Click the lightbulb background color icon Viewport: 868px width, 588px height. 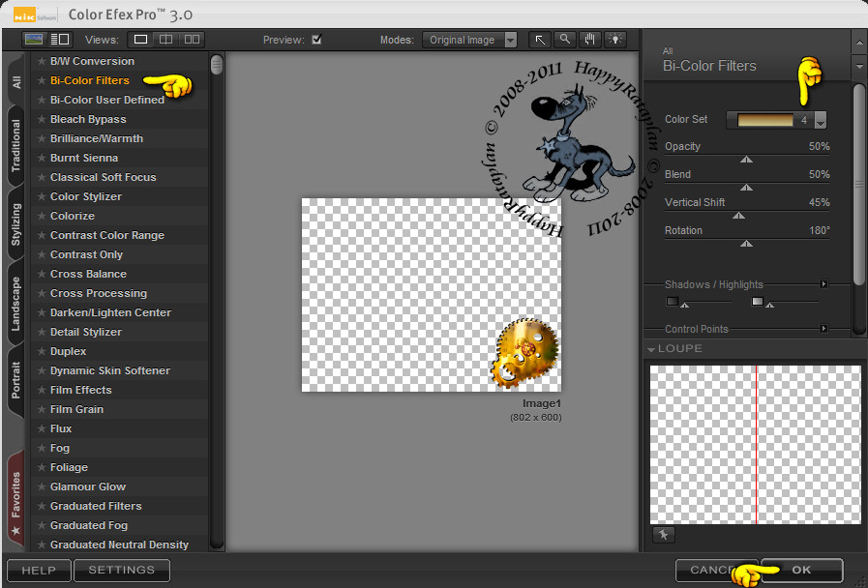615,40
